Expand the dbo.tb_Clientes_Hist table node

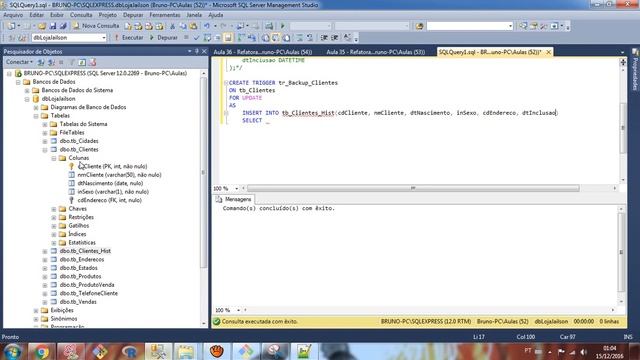pyautogui.click(x=45, y=251)
